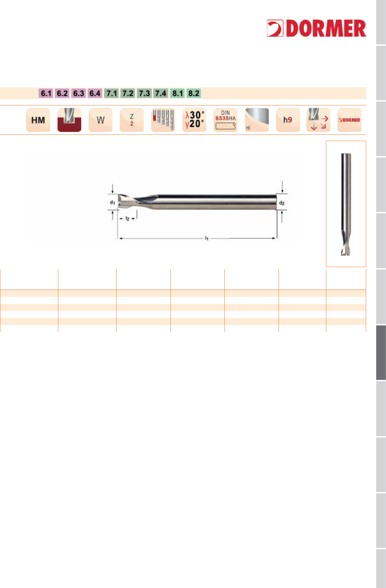The image size is (386, 588).
Task: Click the small DORMER brand icon in icon row
Action: tap(350, 120)
